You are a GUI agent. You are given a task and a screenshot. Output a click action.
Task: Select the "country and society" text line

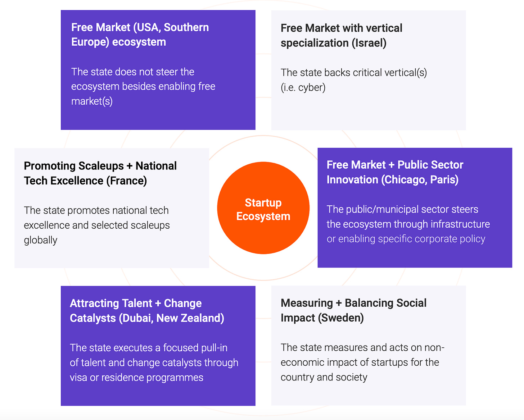324,377
